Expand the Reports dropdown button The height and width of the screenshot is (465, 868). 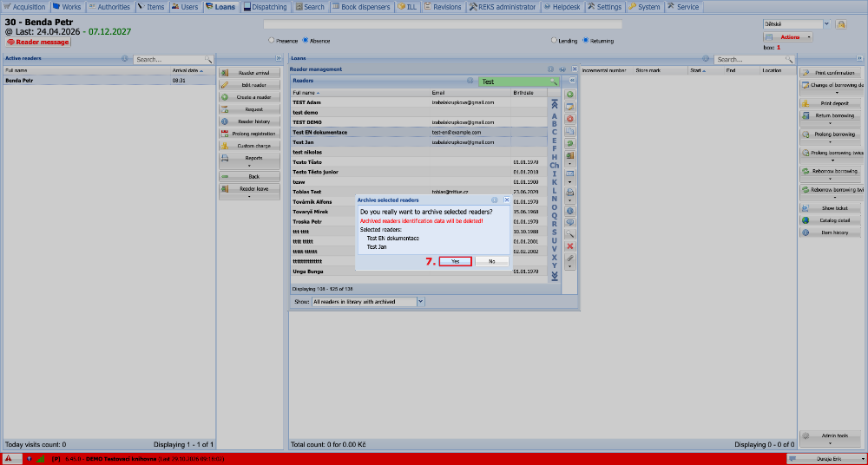pos(248,166)
